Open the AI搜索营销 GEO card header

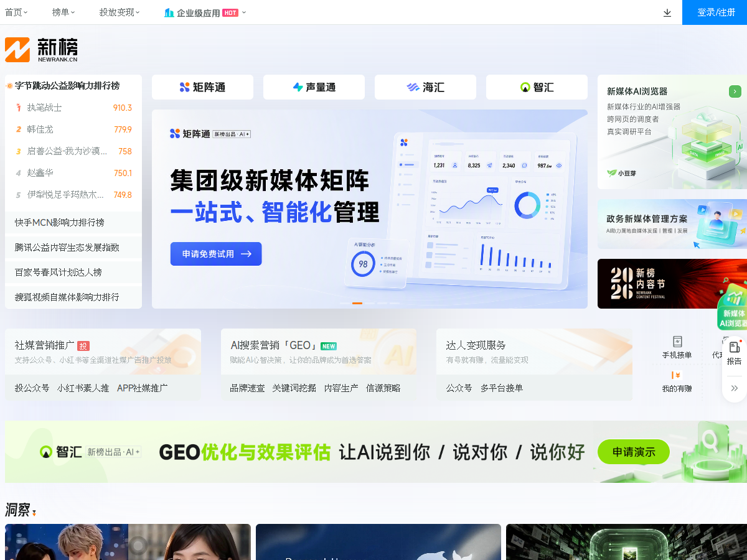click(319, 352)
